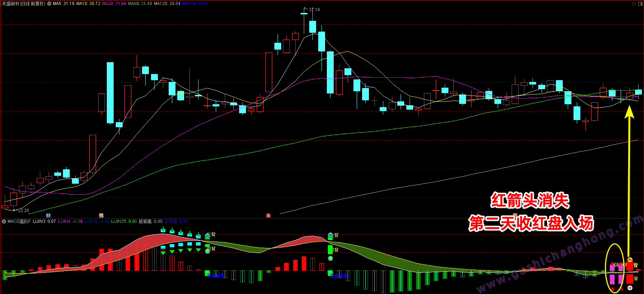644x294 pixels.
Task: Select the LIJIN4: -0.06 value label
Action: click(x=70, y=221)
